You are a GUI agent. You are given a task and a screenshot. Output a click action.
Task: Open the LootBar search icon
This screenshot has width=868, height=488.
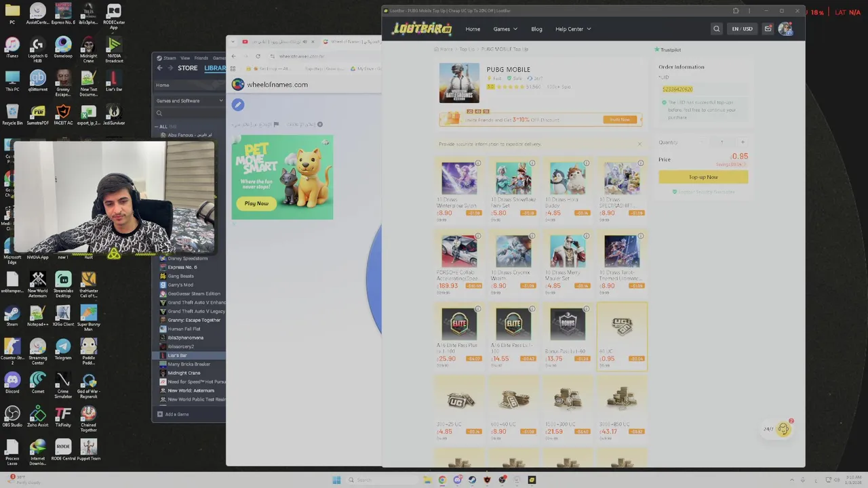[716, 28]
